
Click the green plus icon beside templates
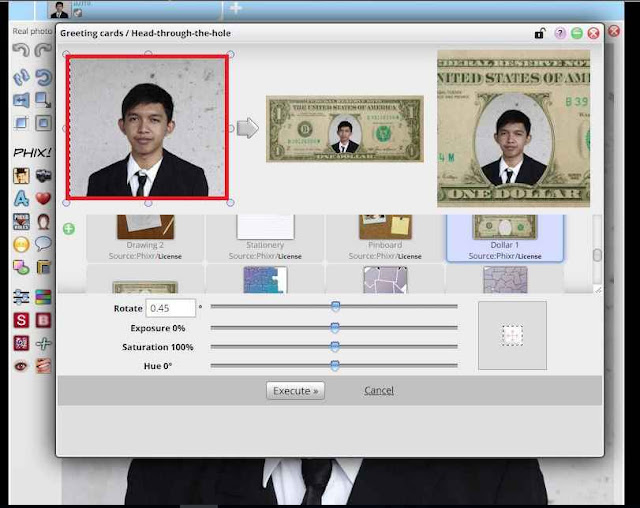coord(69,229)
